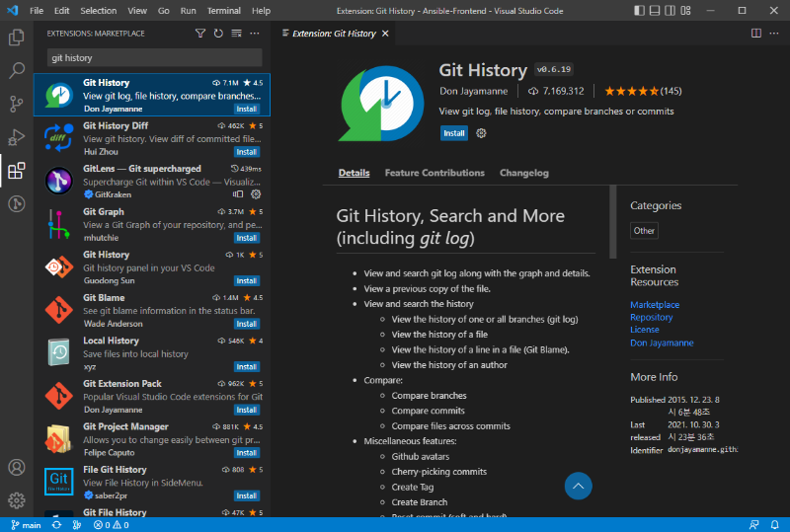Screen dimensions: 790x532
Task: Split the editor to the right
Action: click(x=756, y=34)
